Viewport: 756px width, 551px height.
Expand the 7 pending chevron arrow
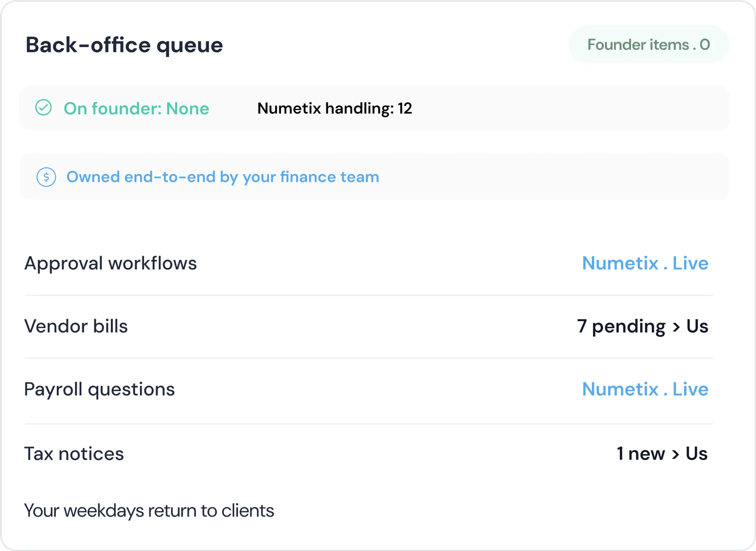pyautogui.click(x=676, y=327)
